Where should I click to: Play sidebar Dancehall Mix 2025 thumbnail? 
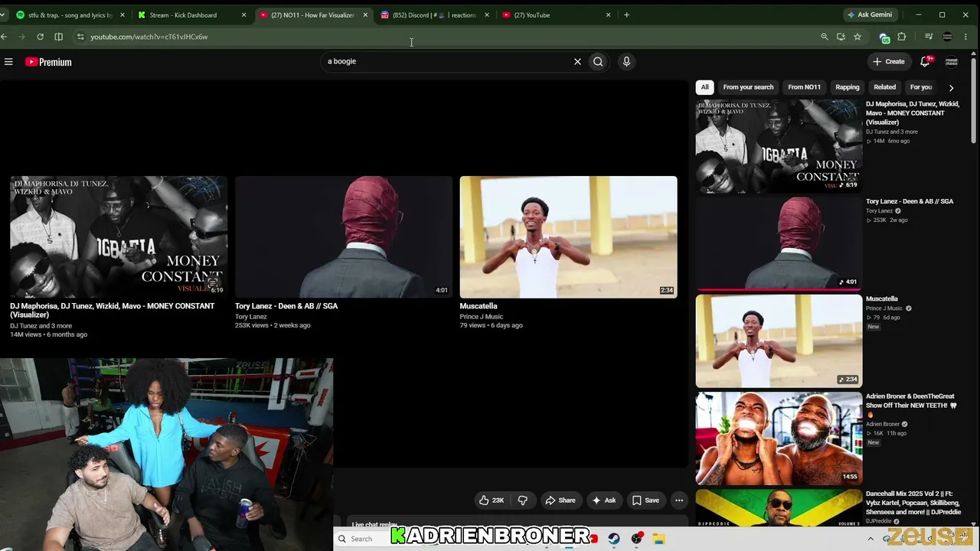[x=779, y=509]
